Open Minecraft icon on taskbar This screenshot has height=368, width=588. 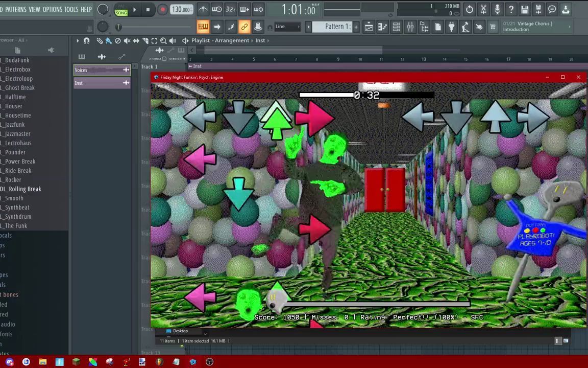coord(76,362)
